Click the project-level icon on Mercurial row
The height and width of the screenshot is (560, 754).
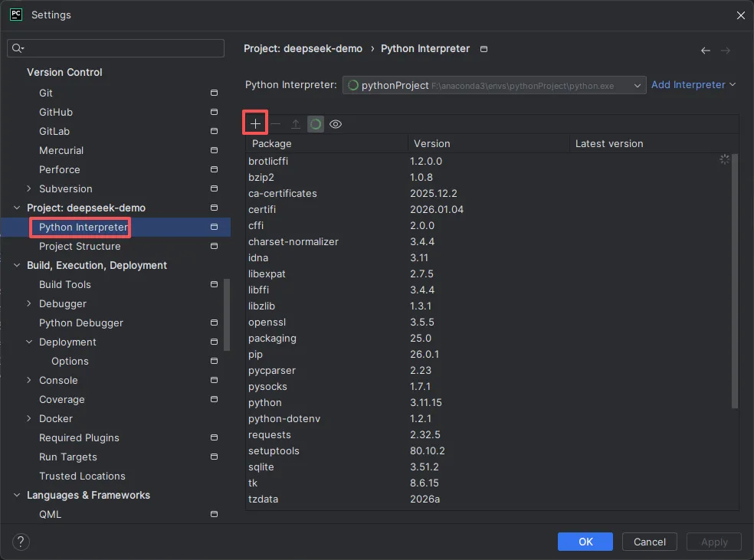coord(214,150)
